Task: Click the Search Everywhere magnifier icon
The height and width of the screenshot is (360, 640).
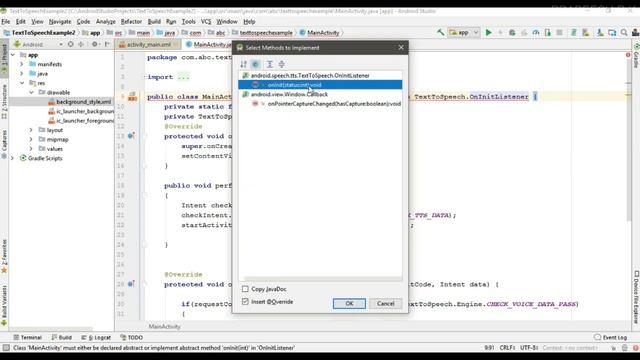Action: tap(624, 32)
